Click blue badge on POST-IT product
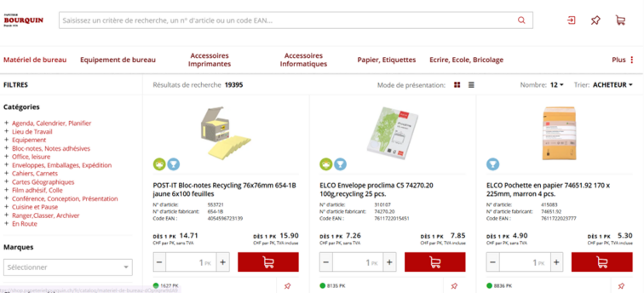The width and height of the screenshot is (644, 293). click(174, 164)
